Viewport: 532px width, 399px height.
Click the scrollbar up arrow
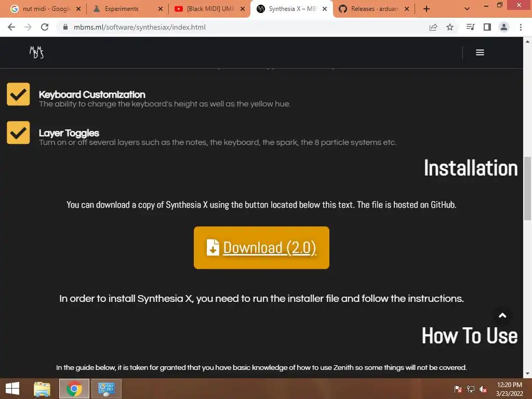(527, 42)
